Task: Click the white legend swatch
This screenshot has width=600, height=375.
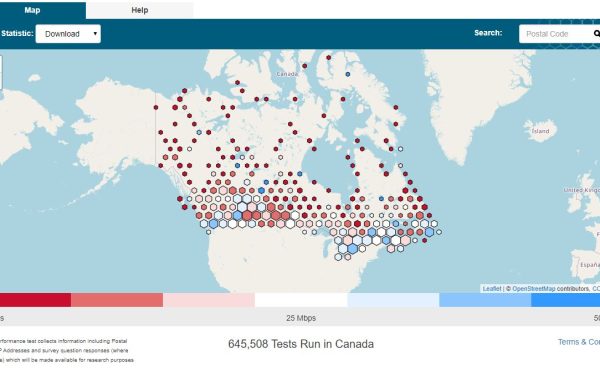Action: 301,300
